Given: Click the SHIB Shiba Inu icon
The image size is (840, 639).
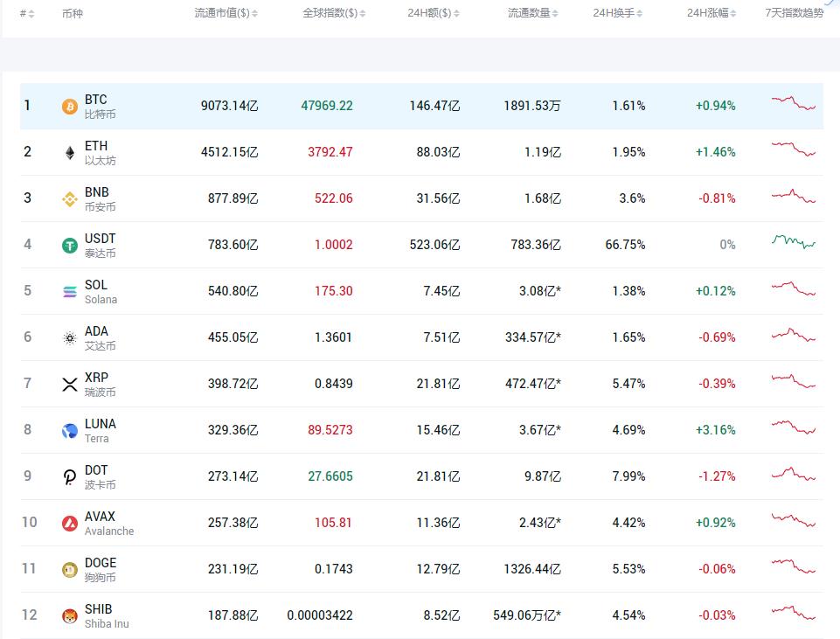Looking at the screenshot, I should click(x=70, y=616).
